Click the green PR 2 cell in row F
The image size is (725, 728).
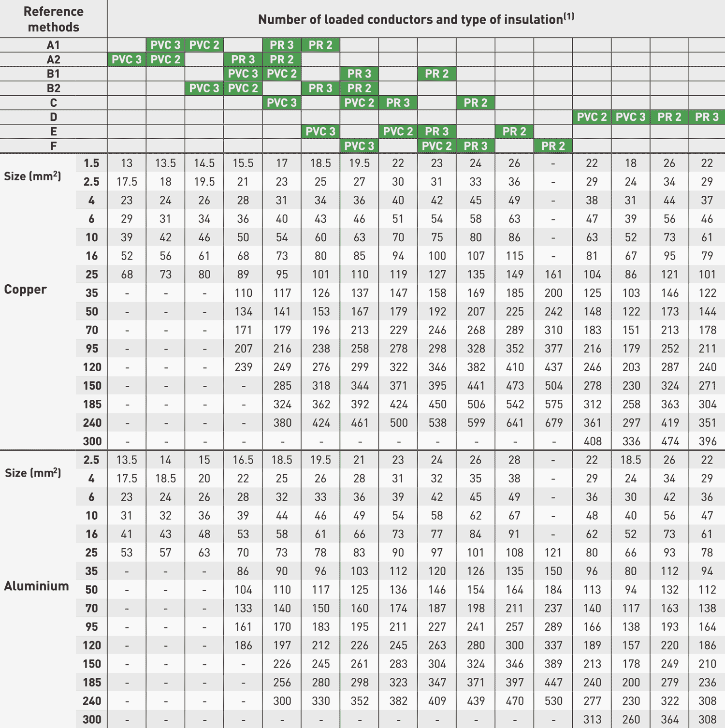[553, 146]
